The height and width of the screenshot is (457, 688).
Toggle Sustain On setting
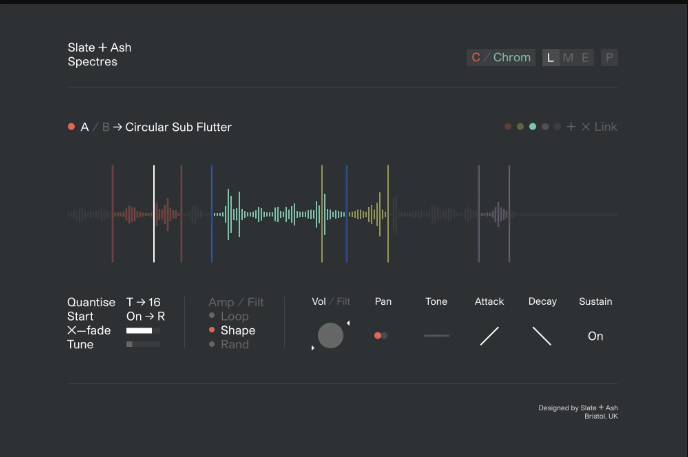pos(595,336)
